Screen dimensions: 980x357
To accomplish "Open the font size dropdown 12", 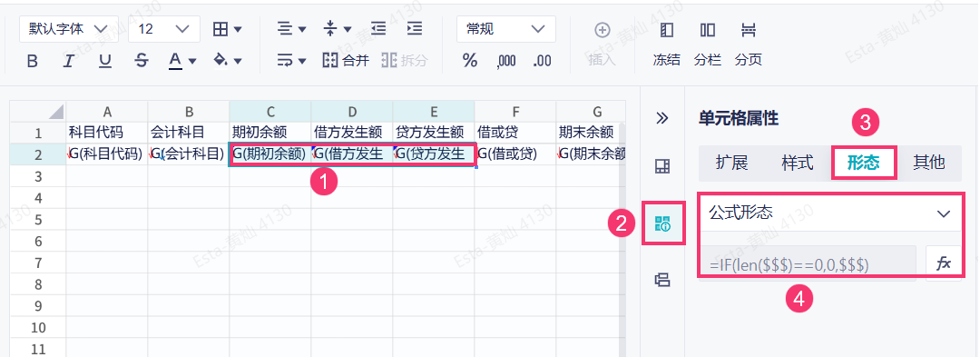I will tap(164, 29).
